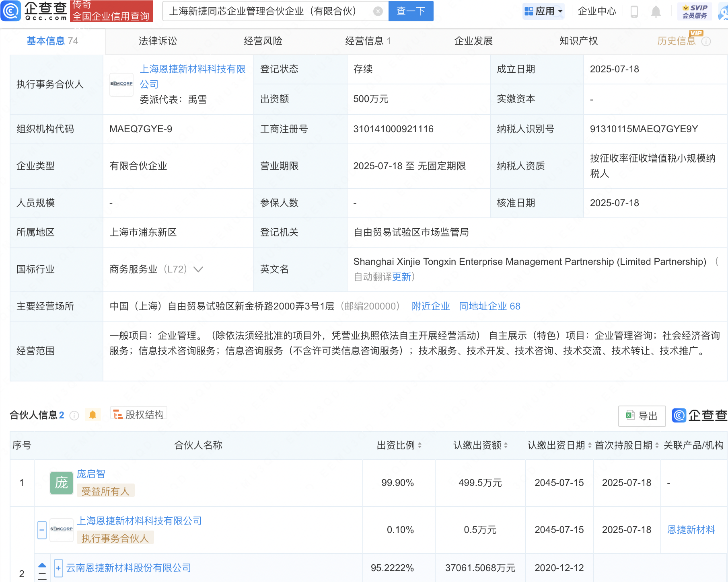Clear the search box with the X icon
Viewport: 728px width, 582px height.
pos(378,11)
